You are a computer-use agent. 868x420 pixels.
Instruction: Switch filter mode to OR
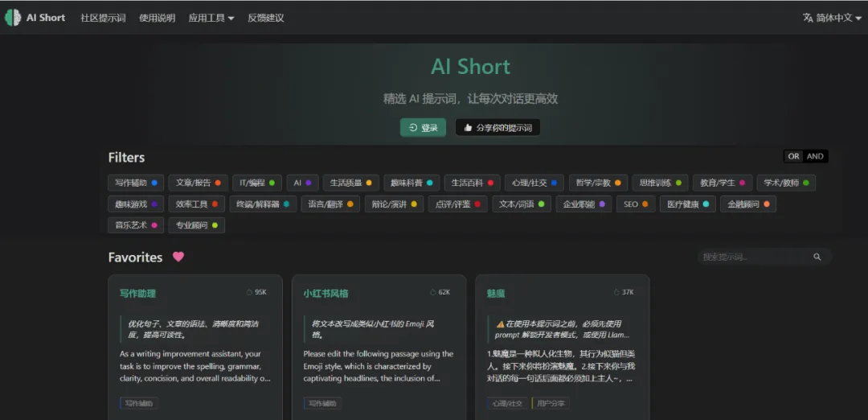point(794,156)
